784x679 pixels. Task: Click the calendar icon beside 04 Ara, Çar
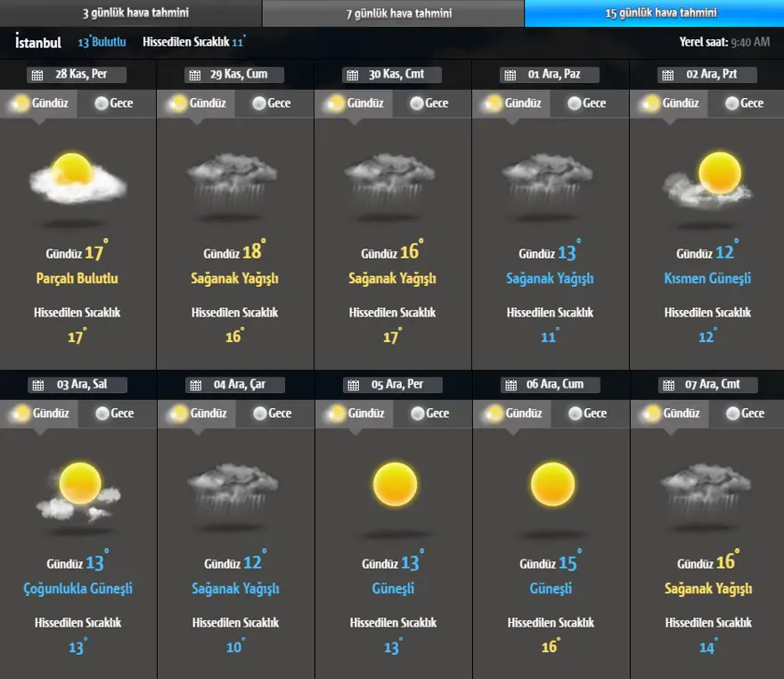(194, 385)
